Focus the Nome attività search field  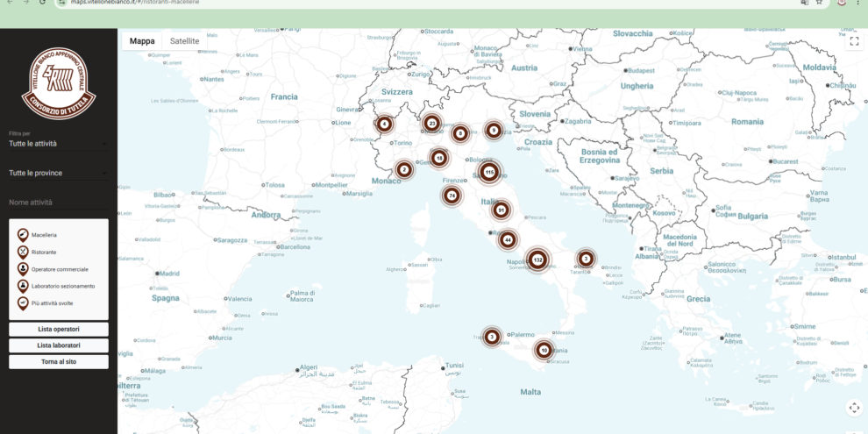58,203
